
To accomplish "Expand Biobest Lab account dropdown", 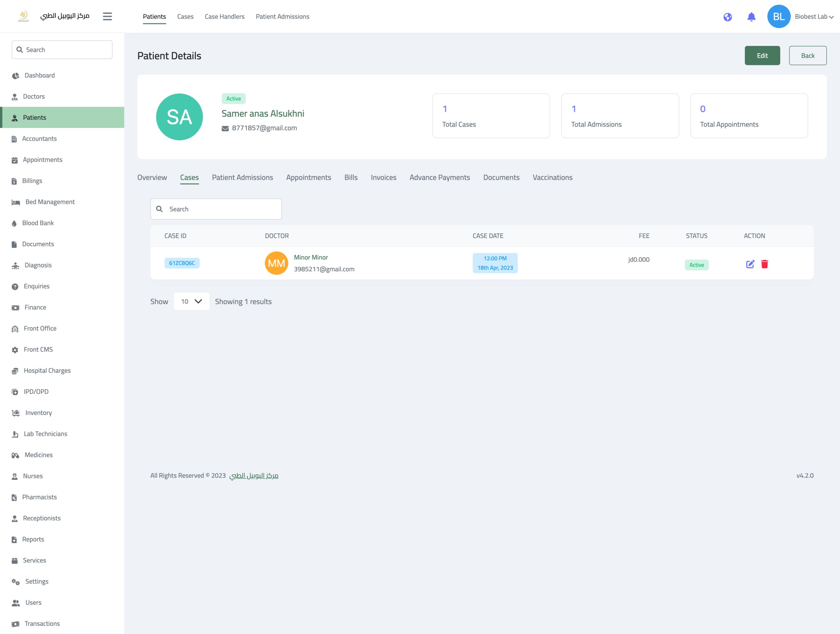I will [x=814, y=17].
